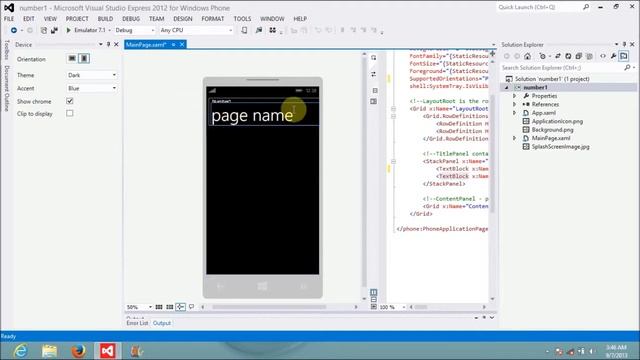Click the swap panes arrows icon
Image resolution: width=640 pixels, height=360 pixels.
(x=373, y=74)
